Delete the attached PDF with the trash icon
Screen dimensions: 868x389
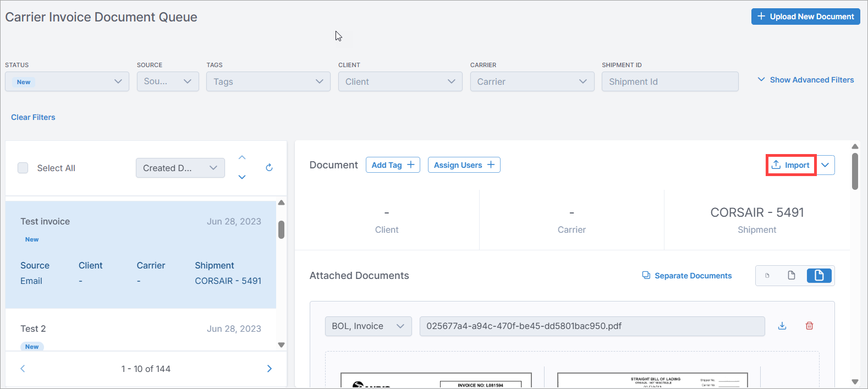click(809, 326)
